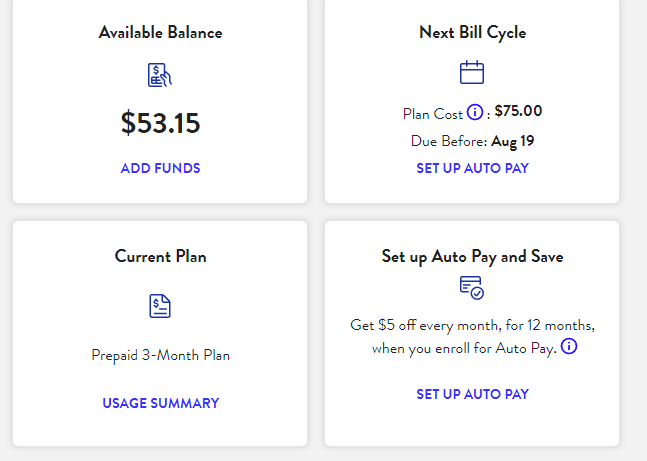647x461 pixels.
Task: Select SET UP AUTO PAY under Next Bill Cycle
Action: (472, 168)
